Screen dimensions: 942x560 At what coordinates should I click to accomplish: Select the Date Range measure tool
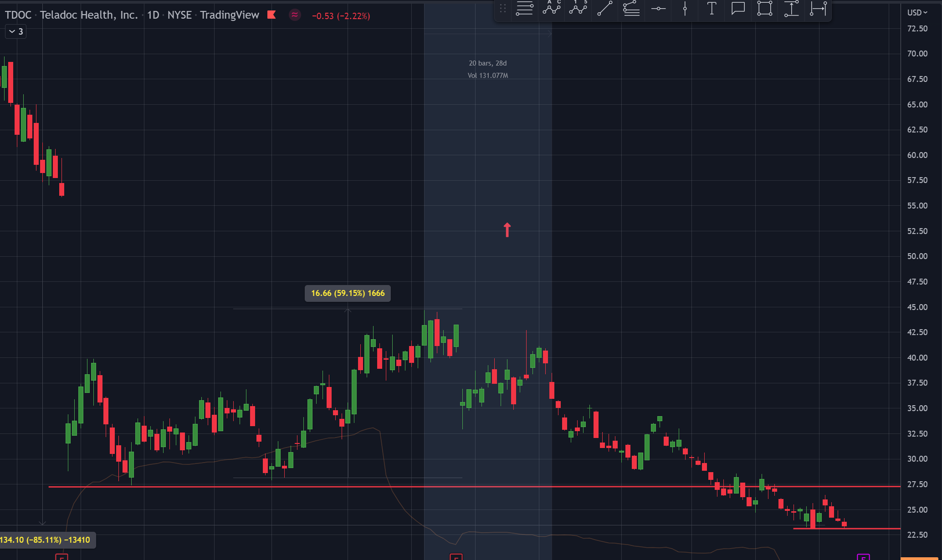(818, 8)
